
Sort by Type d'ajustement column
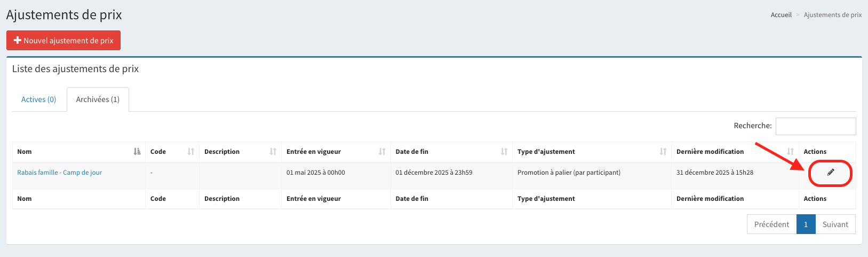[x=592, y=152]
